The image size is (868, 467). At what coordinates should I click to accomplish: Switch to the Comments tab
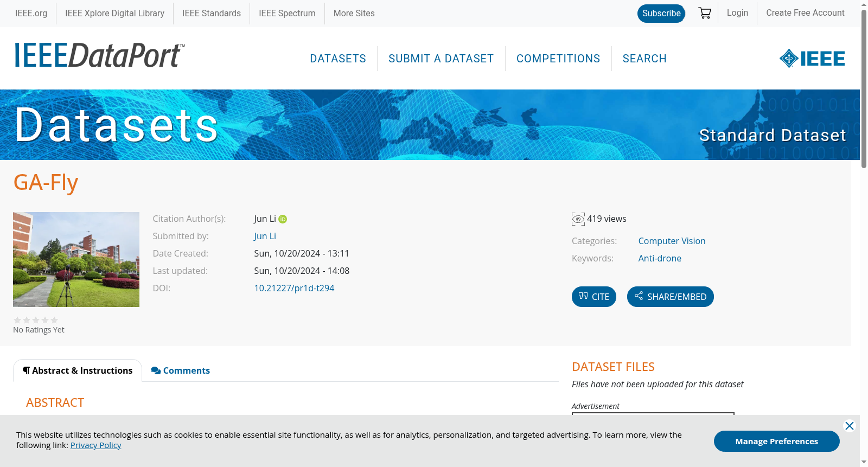181,370
